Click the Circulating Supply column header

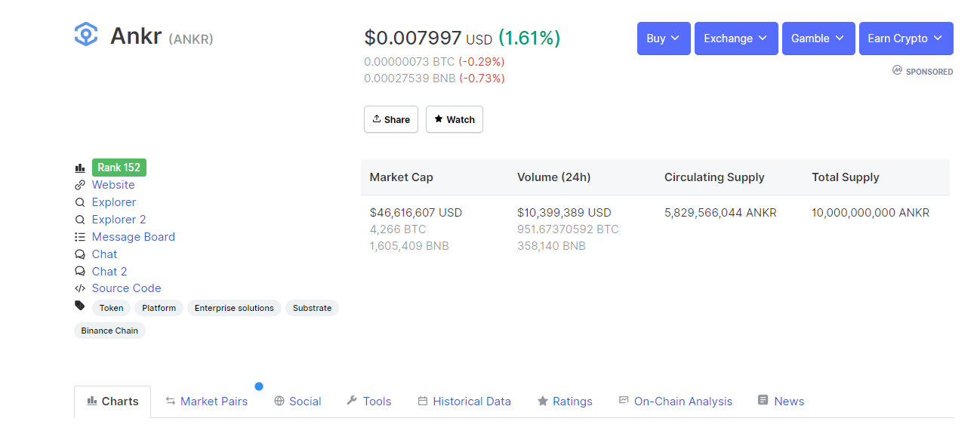714,177
